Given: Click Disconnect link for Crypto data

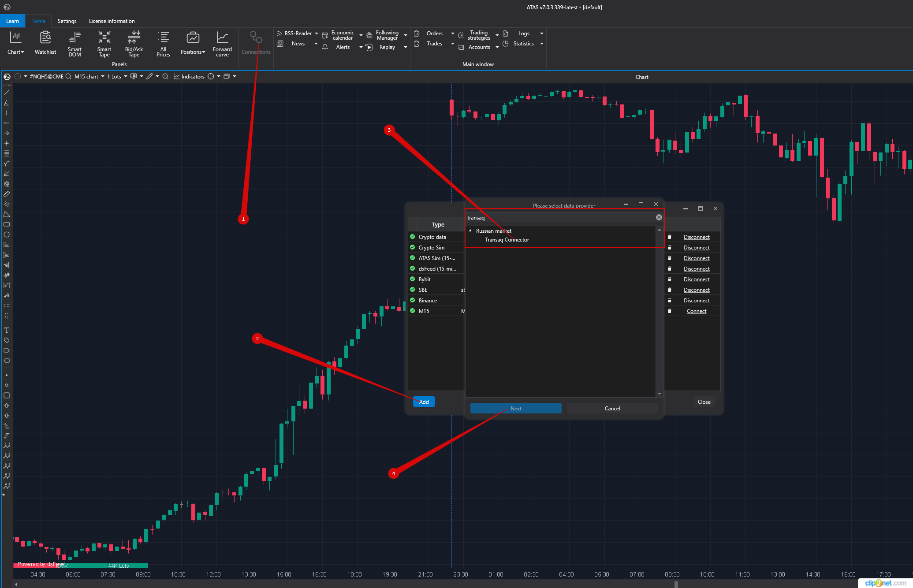Looking at the screenshot, I should [696, 237].
